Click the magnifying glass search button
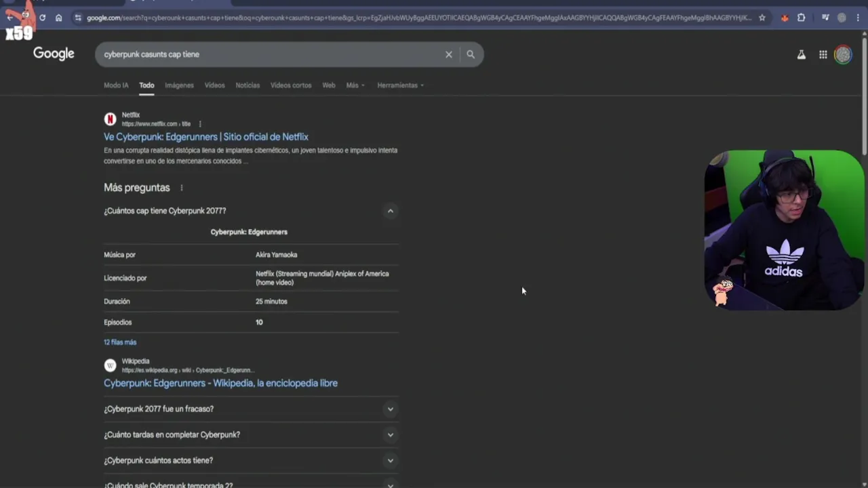This screenshot has height=488, width=868. (x=471, y=54)
